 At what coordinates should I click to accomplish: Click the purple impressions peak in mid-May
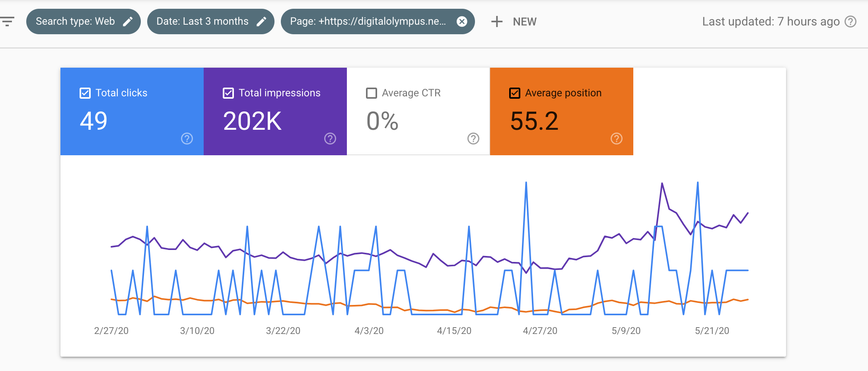[x=662, y=184]
